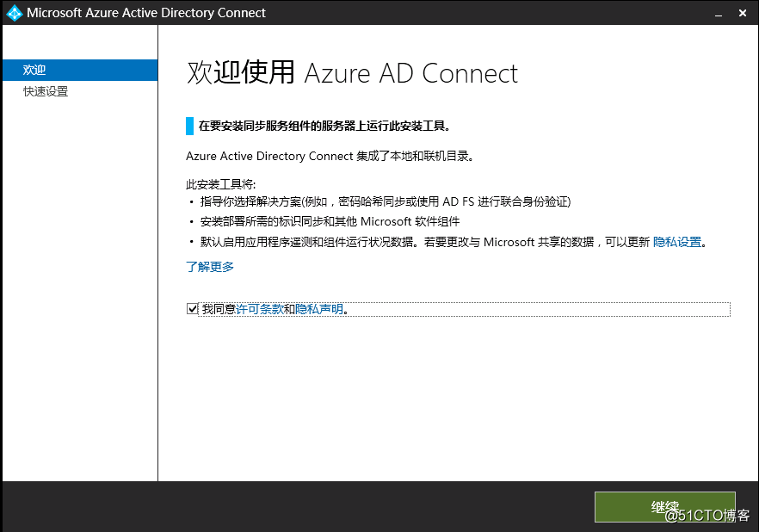Click the window title Microsoft Azure Active Directory Connect
Viewport: 759px width, 532px height.
click(x=146, y=13)
